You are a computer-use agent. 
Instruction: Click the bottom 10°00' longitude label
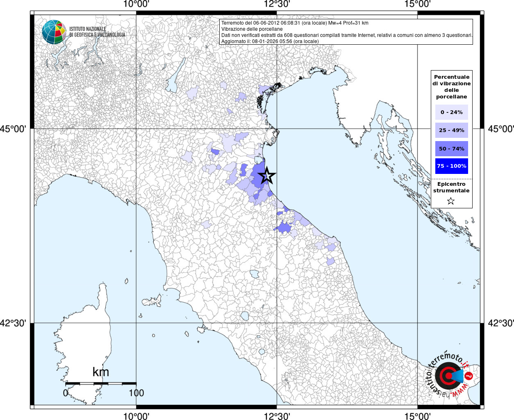(136, 416)
